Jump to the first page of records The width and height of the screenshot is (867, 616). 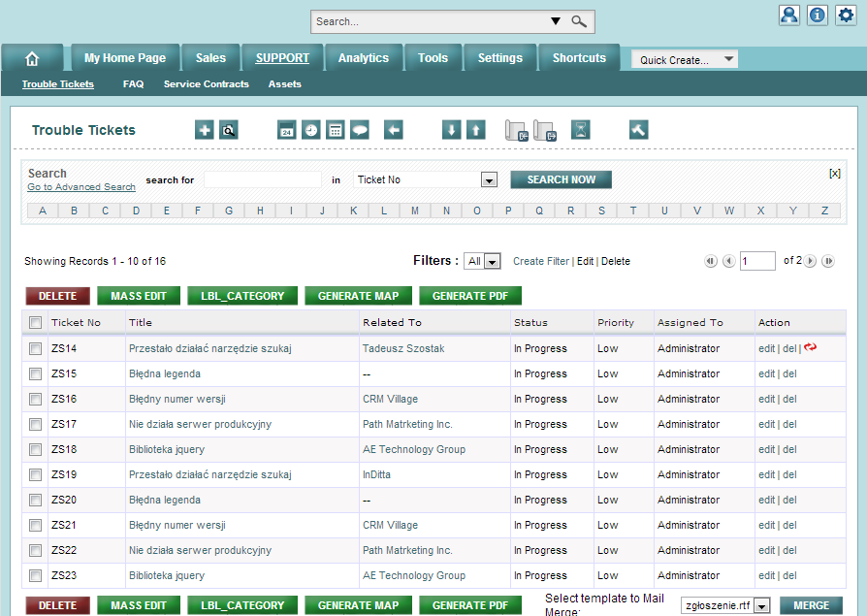pyautogui.click(x=711, y=261)
